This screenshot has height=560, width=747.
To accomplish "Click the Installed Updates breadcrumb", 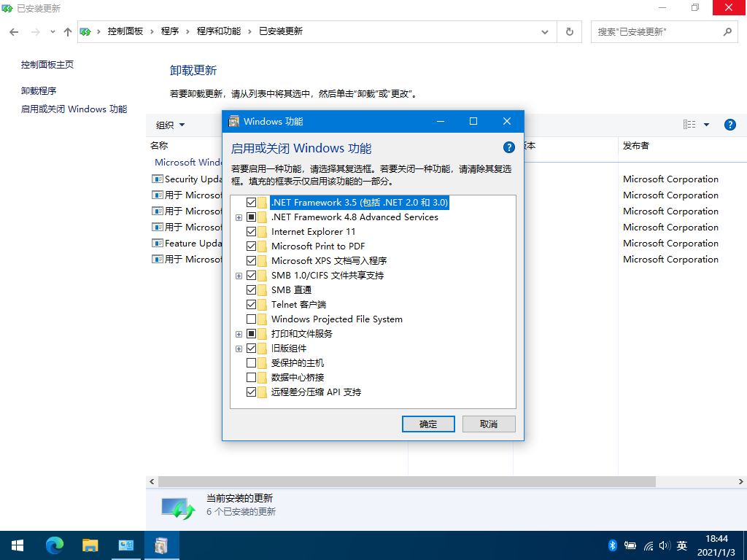I will pyautogui.click(x=281, y=31).
